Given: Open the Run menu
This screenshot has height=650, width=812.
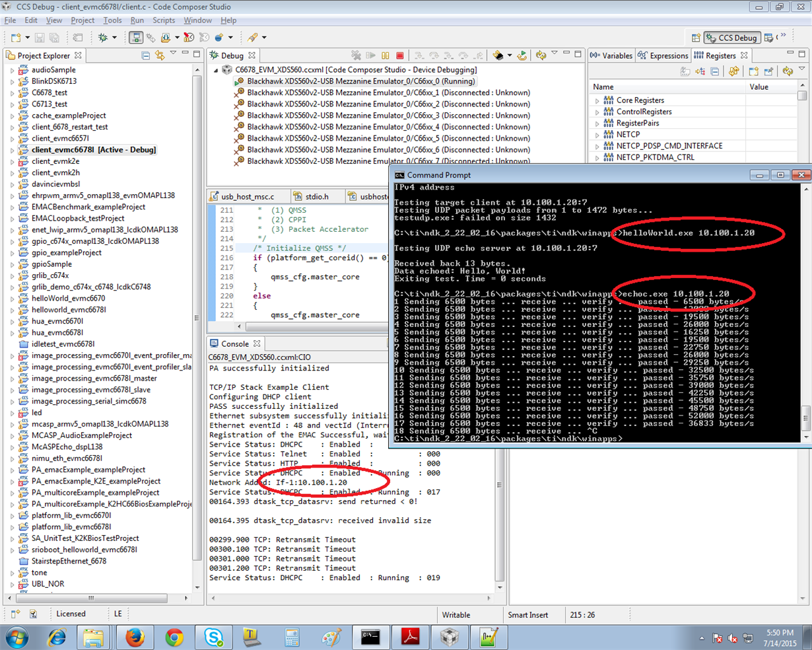Looking at the screenshot, I should (137, 20).
